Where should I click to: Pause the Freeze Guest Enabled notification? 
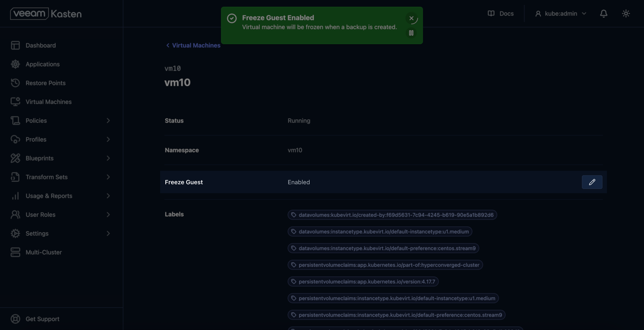pyautogui.click(x=411, y=33)
